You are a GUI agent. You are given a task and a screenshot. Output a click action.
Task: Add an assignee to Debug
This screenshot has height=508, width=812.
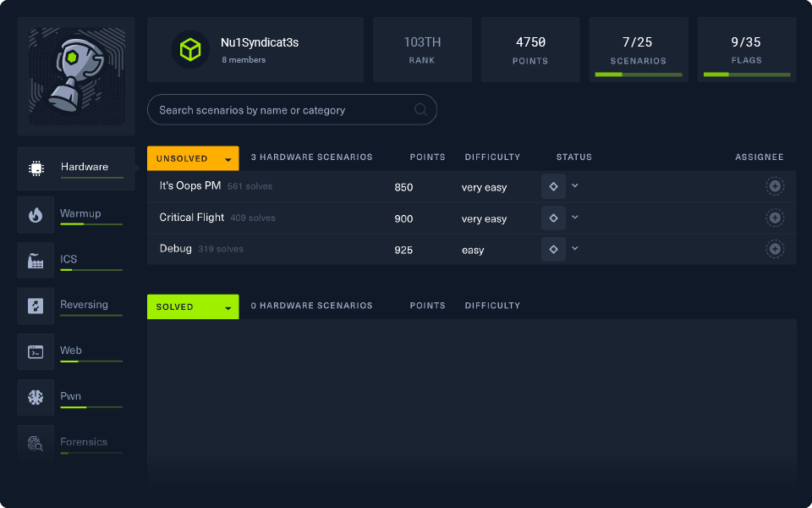(x=775, y=249)
